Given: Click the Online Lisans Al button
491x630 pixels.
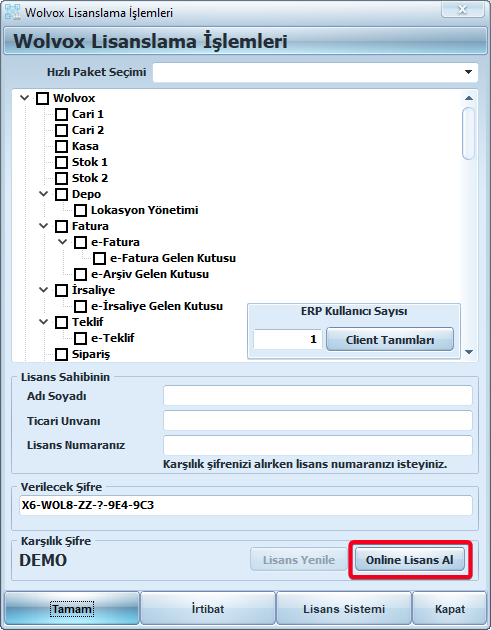Looking at the screenshot, I should click(409, 560).
